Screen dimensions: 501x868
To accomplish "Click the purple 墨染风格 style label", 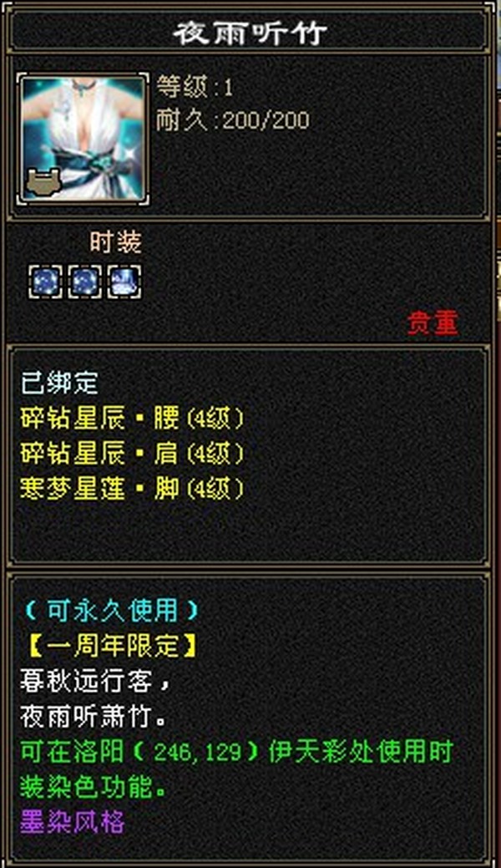I will point(73,821).
